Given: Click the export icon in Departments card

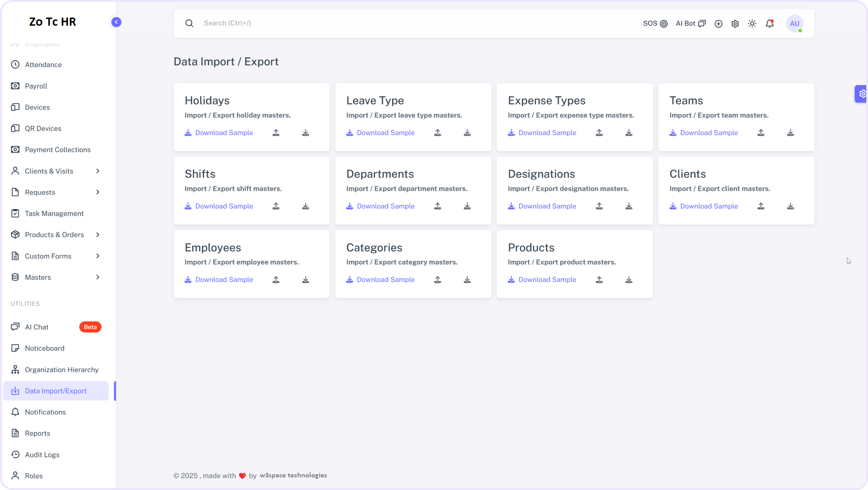Looking at the screenshot, I should (467, 206).
